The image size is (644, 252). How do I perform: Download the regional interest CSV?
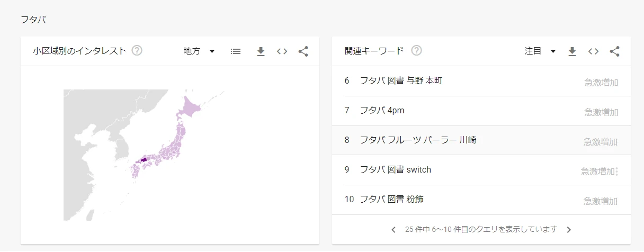261,51
